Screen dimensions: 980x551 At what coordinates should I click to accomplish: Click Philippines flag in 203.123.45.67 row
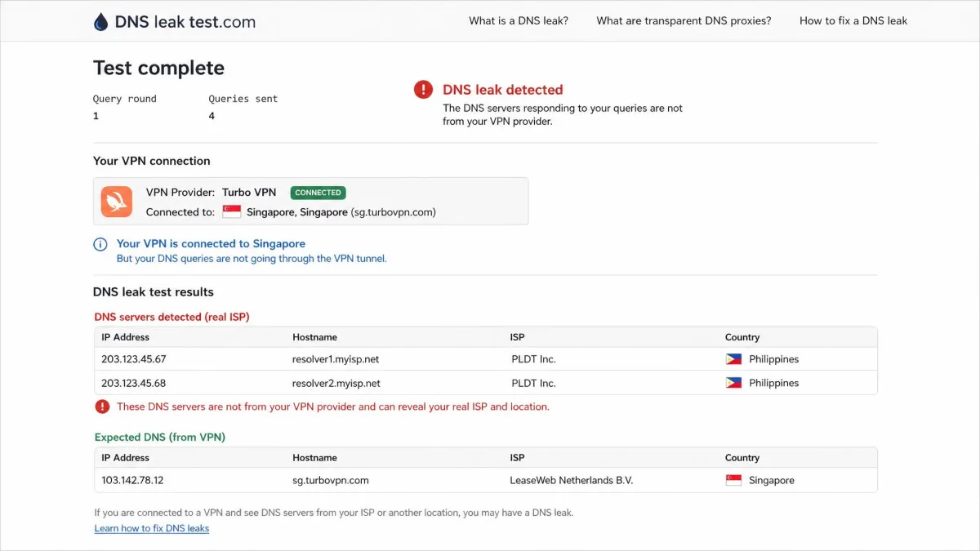pos(733,359)
